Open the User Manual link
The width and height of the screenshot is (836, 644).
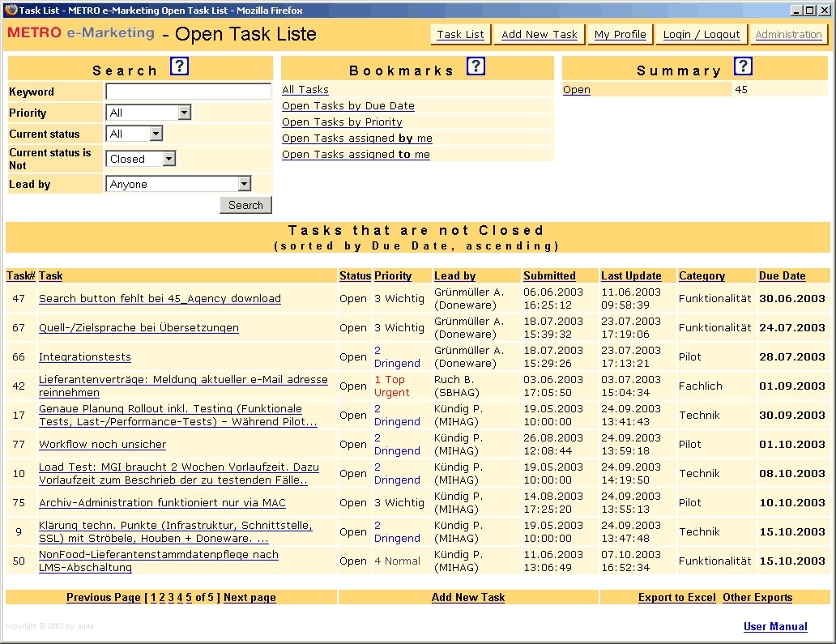(x=775, y=626)
